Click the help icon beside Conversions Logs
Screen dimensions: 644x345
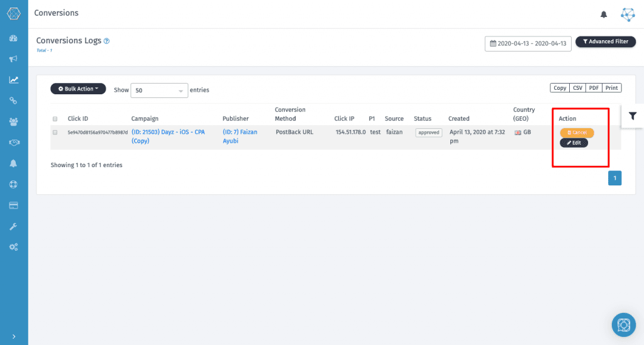click(x=107, y=41)
